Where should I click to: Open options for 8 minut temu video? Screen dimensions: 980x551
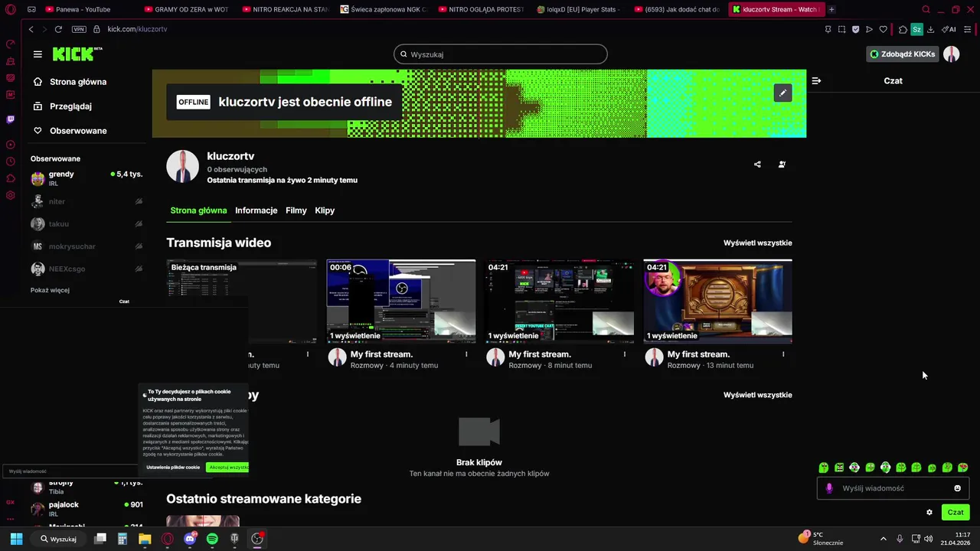(625, 354)
